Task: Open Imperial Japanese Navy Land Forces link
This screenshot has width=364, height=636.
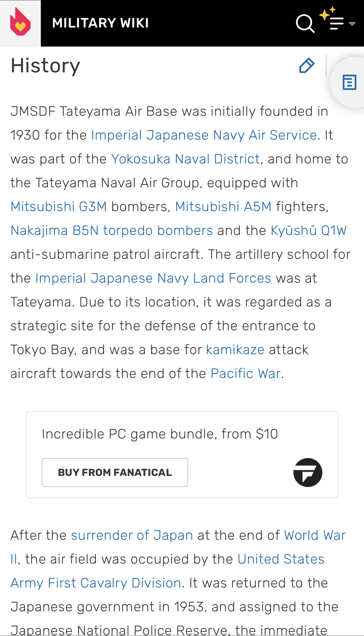Action: click(x=153, y=278)
